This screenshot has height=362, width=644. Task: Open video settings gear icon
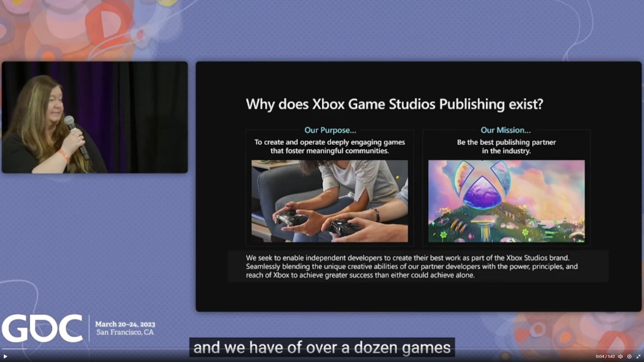[629, 356]
